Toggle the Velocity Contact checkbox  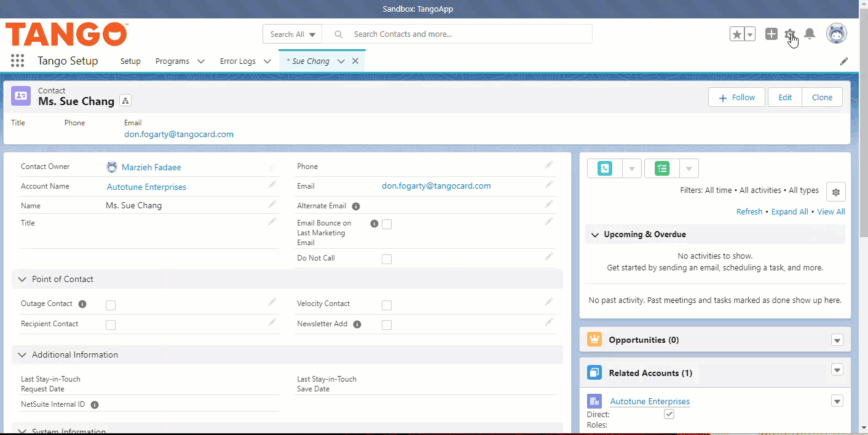coord(387,305)
